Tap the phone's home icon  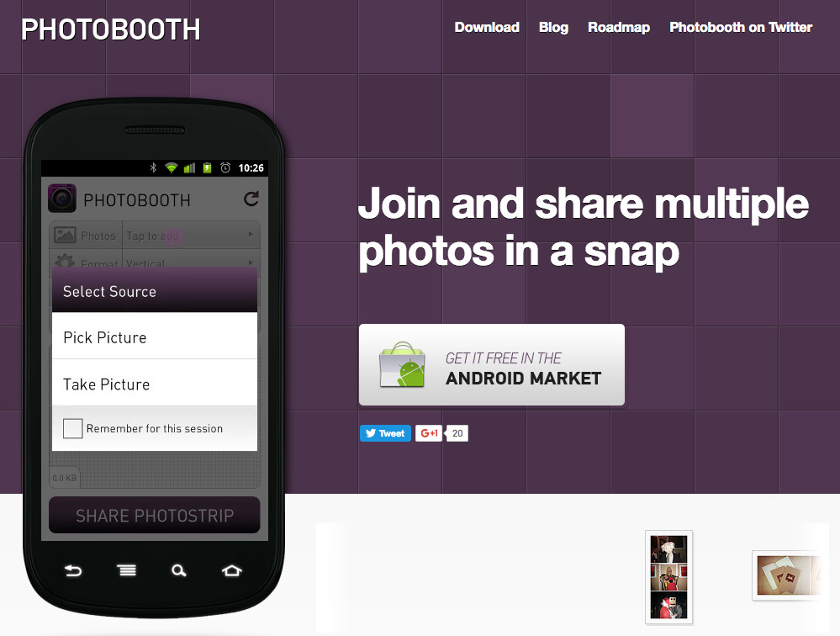click(232, 570)
